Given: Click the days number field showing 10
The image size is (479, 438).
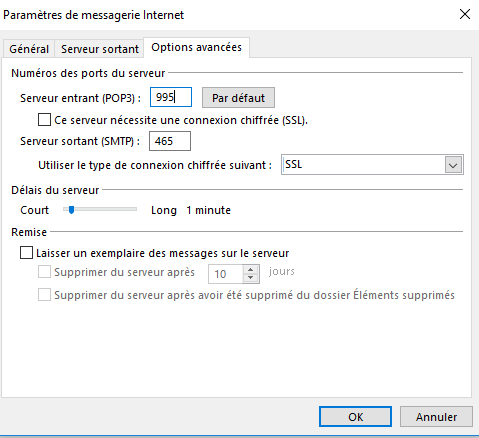Looking at the screenshot, I should pyautogui.click(x=226, y=274).
